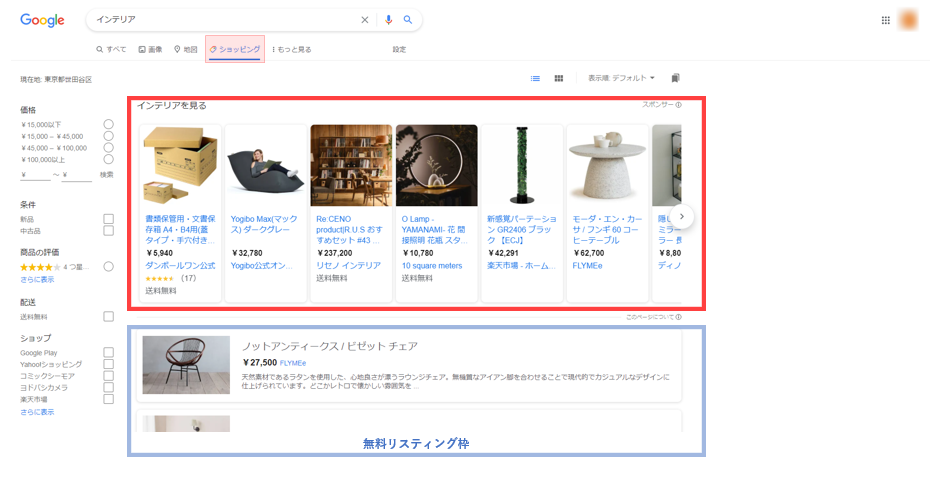The height and width of the screenshot is (478, 939).
Task: Advance product carousel with right arrow
Action: click(681, 216)
